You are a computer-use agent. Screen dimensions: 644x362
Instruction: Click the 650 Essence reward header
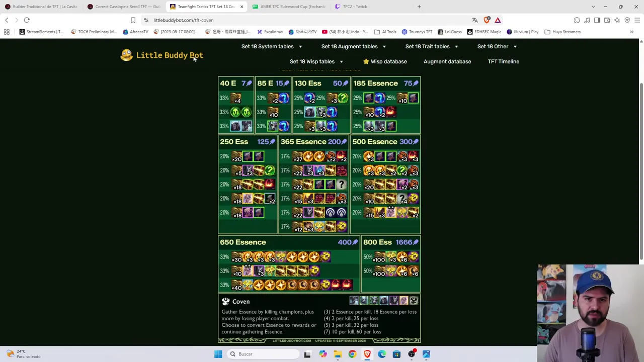(289, 242)
